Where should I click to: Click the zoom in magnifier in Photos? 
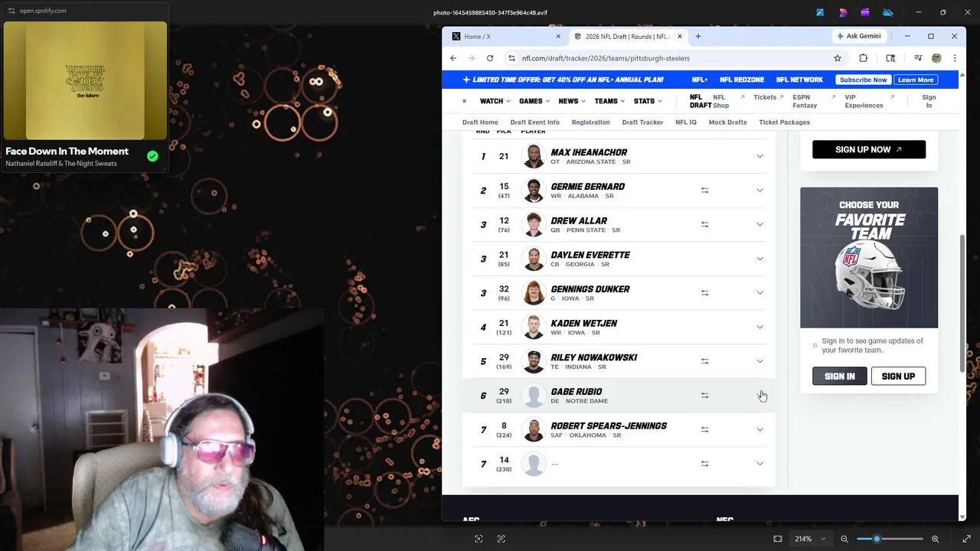935,539
